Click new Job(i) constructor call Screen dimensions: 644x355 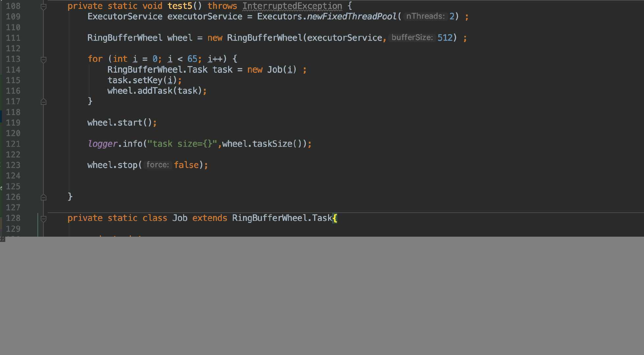tap(272, 70)
